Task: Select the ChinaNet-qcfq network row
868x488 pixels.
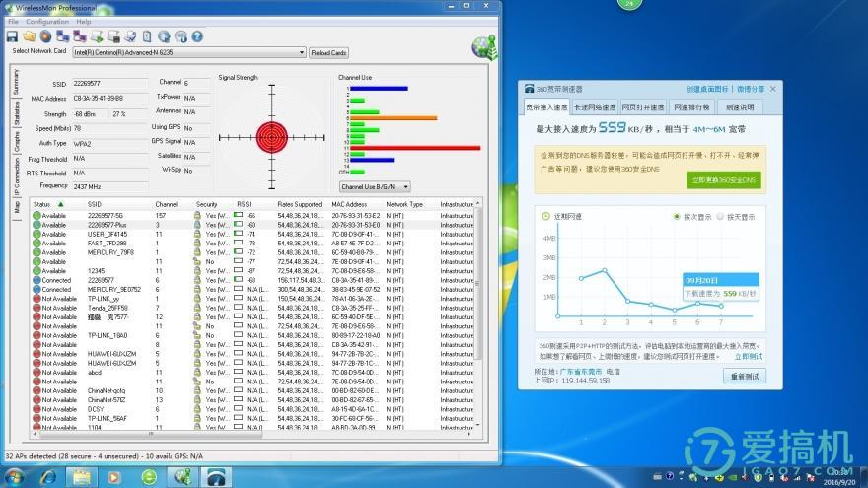Action: click(x=254, y=390)
